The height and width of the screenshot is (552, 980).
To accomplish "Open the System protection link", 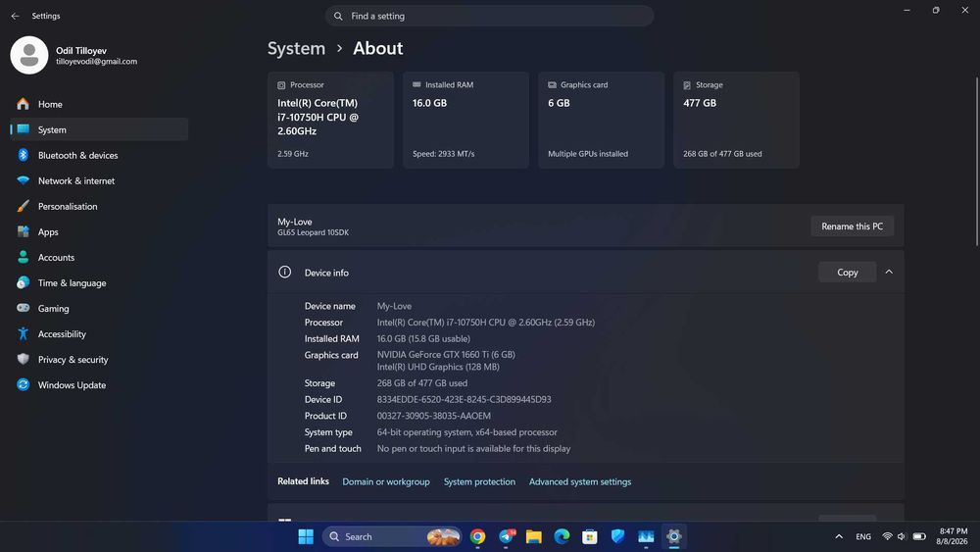I will pyautogui.click(x=479, y=482).
